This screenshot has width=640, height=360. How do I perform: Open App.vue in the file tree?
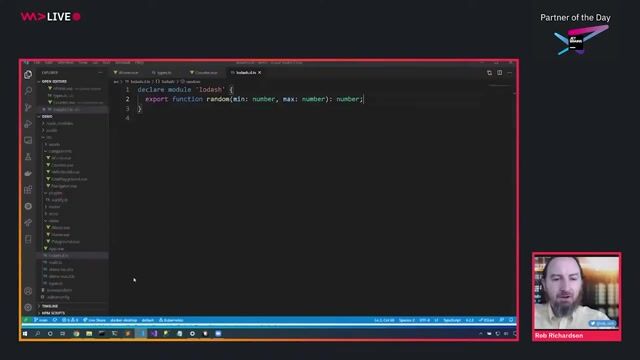pyautogui.click(x=55, y=249)
